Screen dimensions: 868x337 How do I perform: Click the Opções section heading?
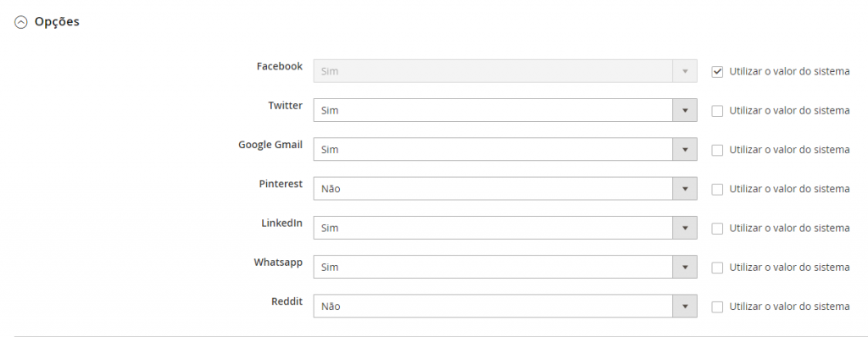point(57,22)
